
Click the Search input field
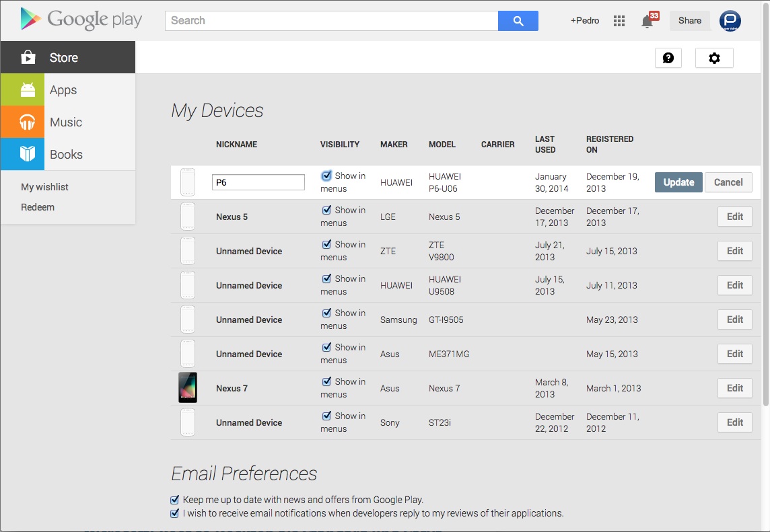click(331, 21)
